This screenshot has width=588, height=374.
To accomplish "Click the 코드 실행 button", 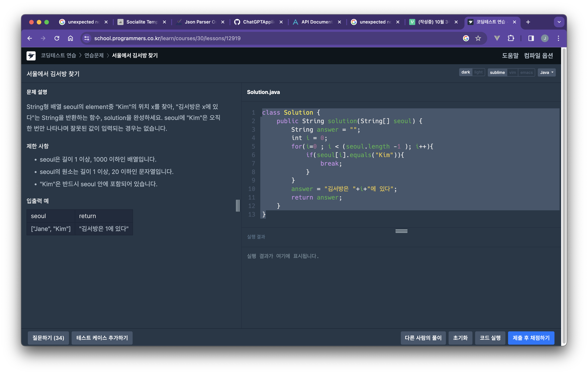I will [490, 338].
